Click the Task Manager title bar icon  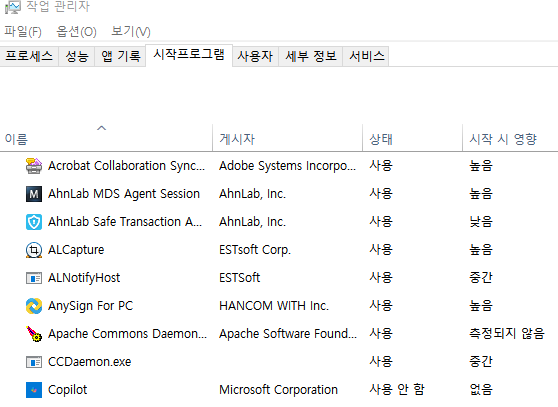pyautogui.click(x=13, y=7)
